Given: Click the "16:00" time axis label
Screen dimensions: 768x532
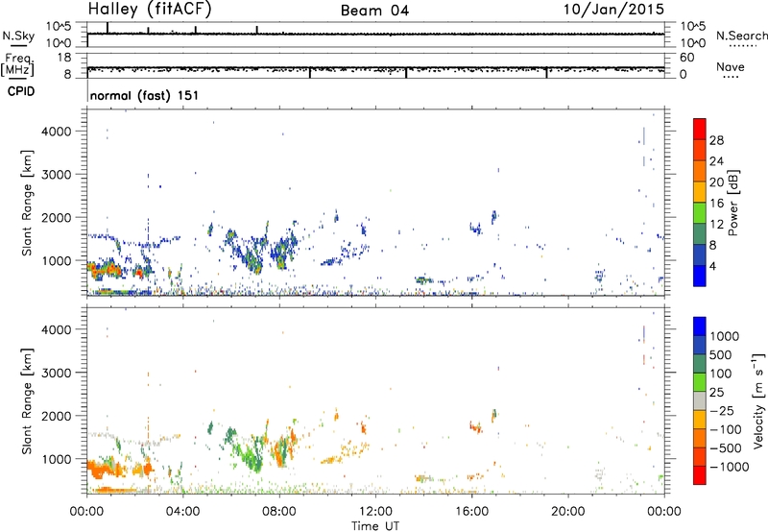Looking at the screenshot, I should coord(471,512).
